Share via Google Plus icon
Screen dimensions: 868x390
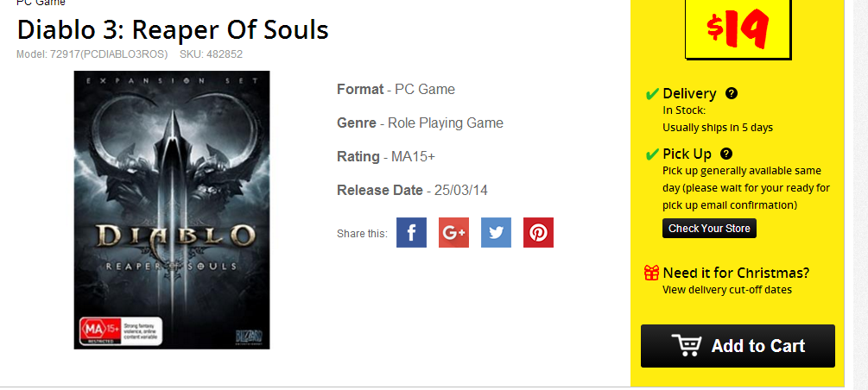click(x=453, y=233)
